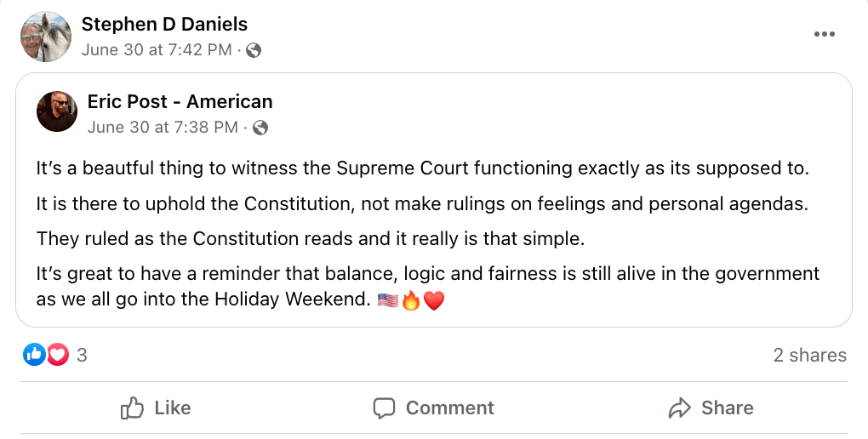This screenshot has height=439, width=868.
Task: Open Eric Post - American profile link
Action: coord(180,102)
